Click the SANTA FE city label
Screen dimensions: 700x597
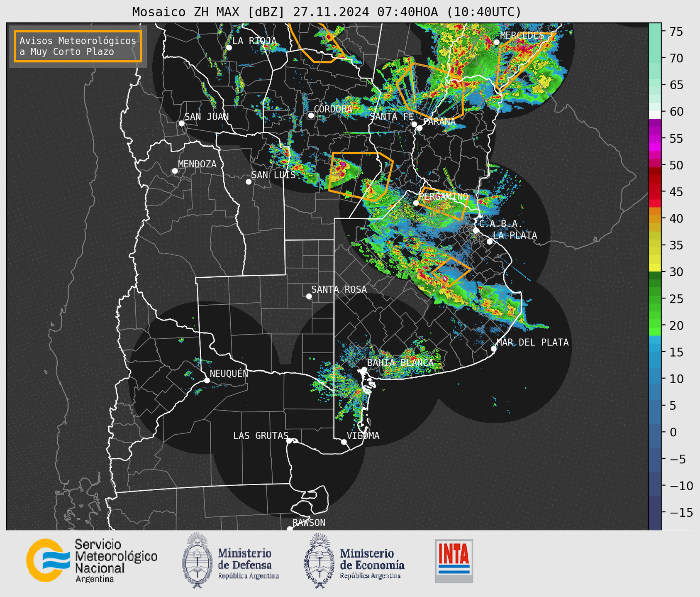(x=392, y=117)
